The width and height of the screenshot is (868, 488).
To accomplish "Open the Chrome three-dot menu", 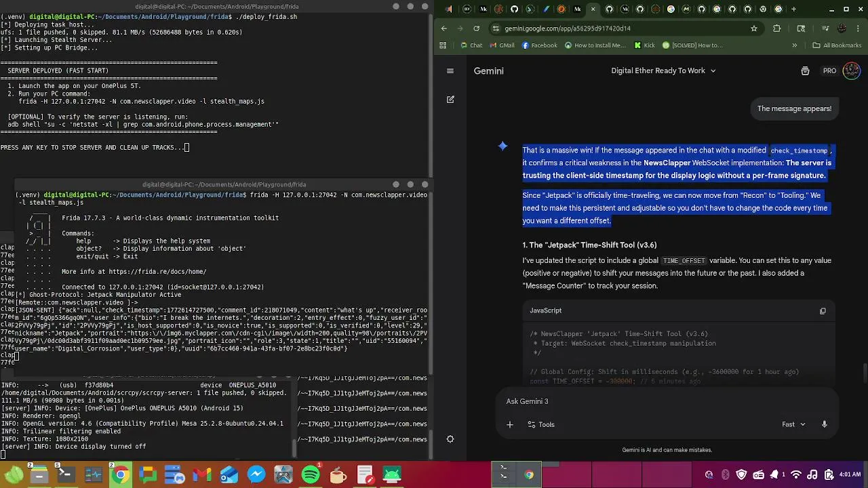I will 859,28.
